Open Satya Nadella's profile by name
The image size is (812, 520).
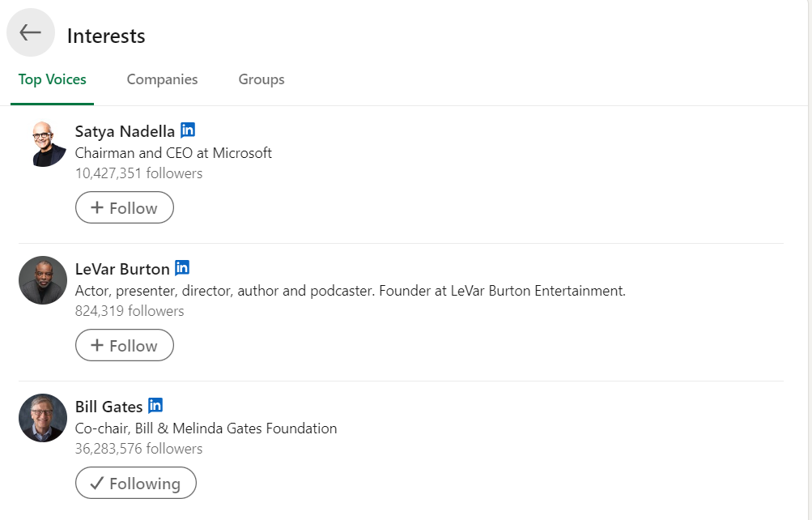click(x=125, y=131)
